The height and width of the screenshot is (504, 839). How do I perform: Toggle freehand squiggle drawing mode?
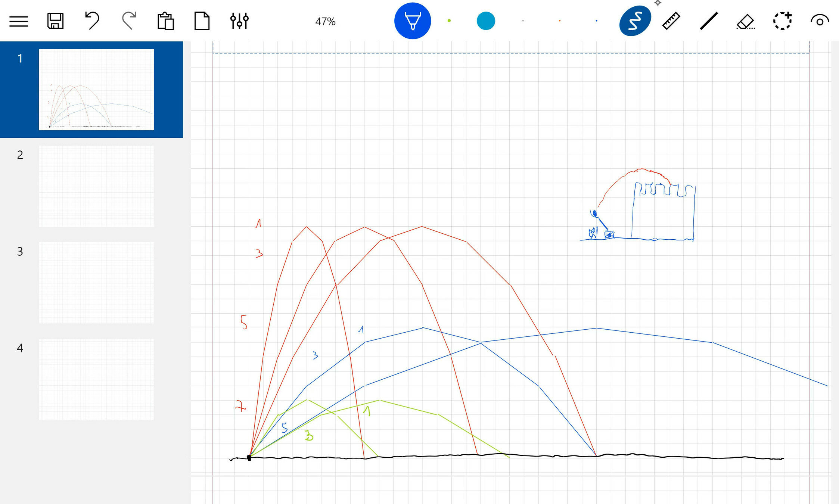click(635, 21)
